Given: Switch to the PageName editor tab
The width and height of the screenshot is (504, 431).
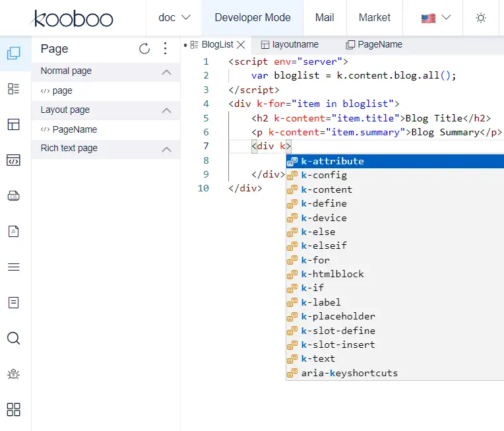Looking at the screenshot, I should click(374, 45).
